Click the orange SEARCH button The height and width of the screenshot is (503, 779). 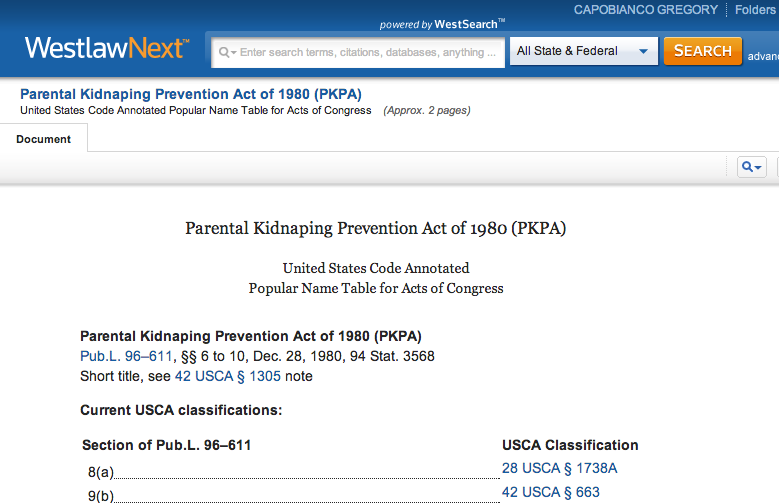pyautogui.click(x=702, y=51)
